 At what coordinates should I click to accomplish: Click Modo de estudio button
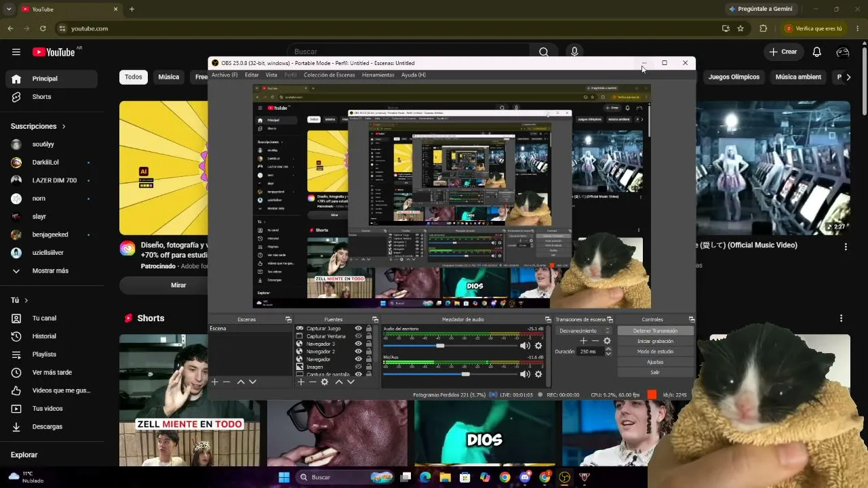[x=655, y=352]
